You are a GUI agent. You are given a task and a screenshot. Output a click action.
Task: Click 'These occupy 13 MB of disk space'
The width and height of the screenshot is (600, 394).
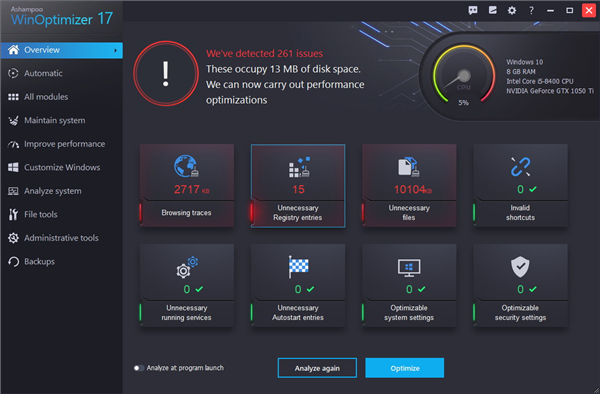[283, 69]
